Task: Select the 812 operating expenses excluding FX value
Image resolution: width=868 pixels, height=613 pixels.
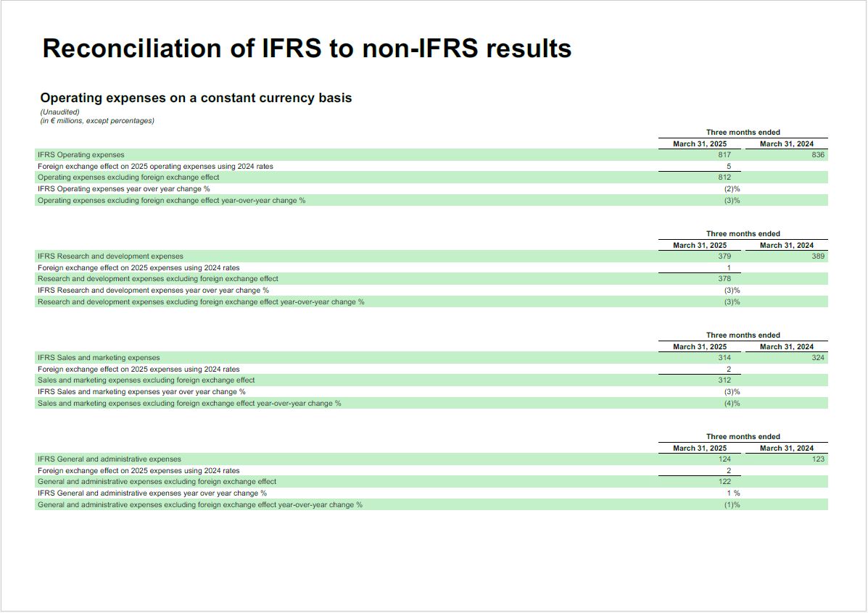Action: pos(724,178)
